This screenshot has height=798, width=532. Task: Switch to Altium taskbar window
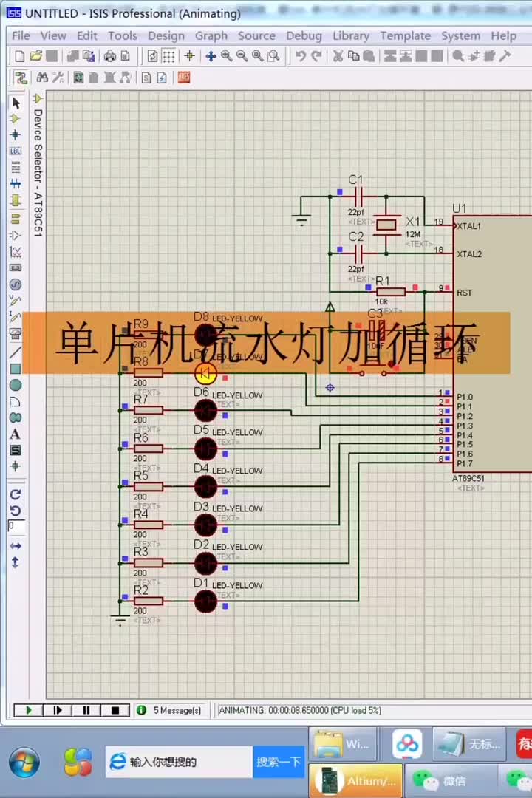point(355,780)
